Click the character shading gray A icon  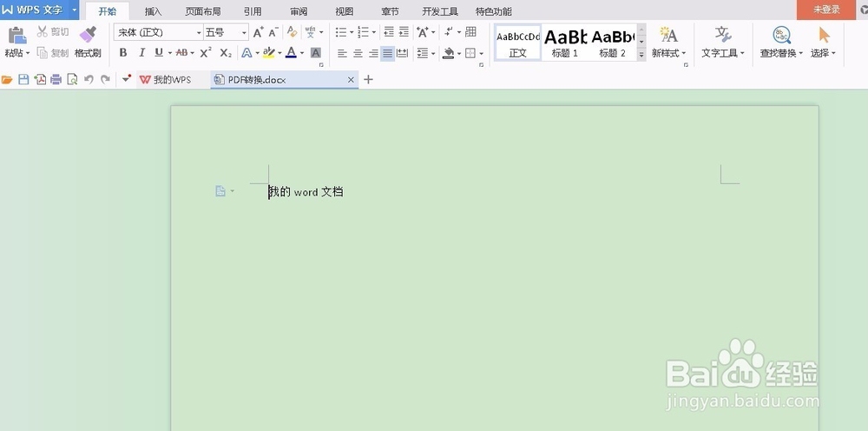coord(316,53)
